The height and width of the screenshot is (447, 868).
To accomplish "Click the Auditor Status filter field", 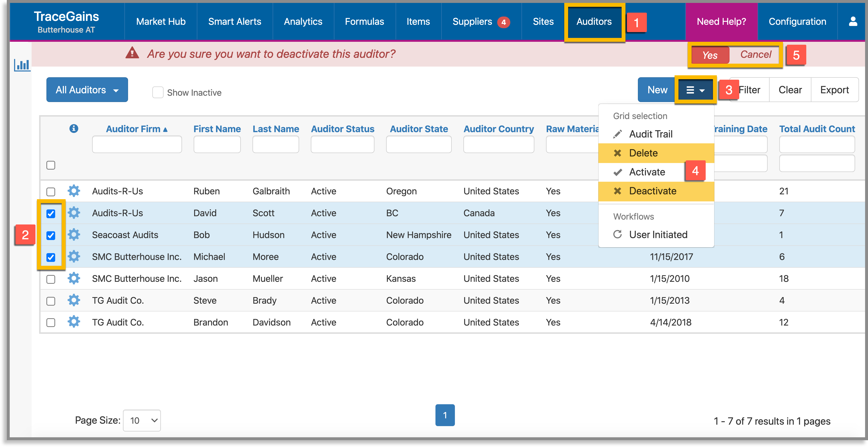I will coord(342,144).
